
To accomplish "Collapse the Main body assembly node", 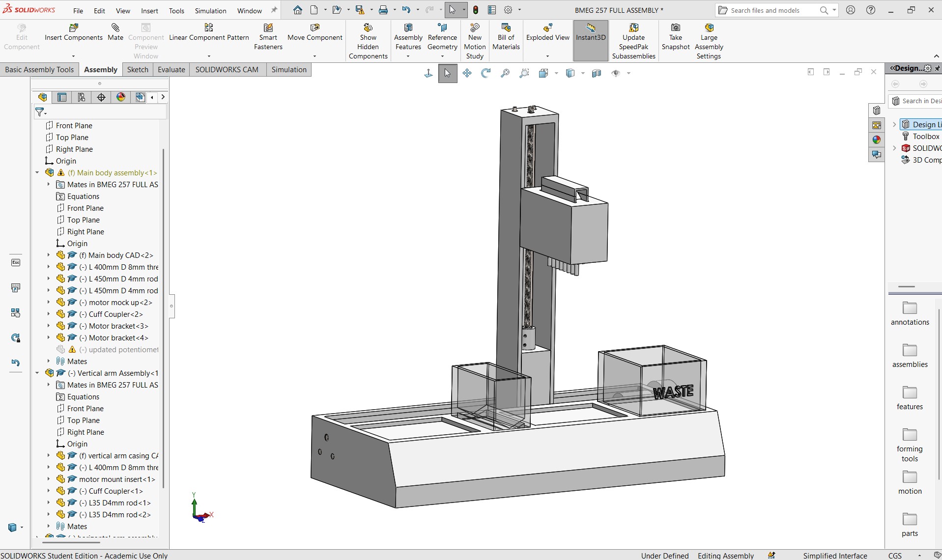I will [x=37, y=173].
